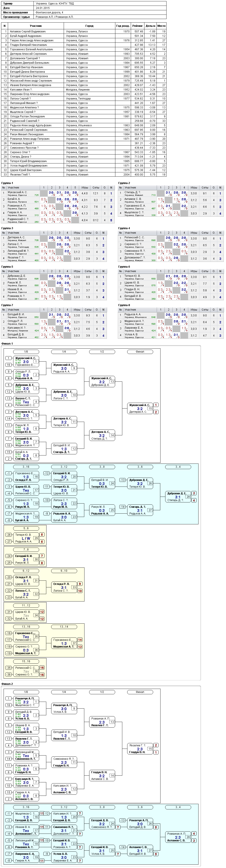
Task: Click the 'Группа-4' heading
Action: point(124,228)
